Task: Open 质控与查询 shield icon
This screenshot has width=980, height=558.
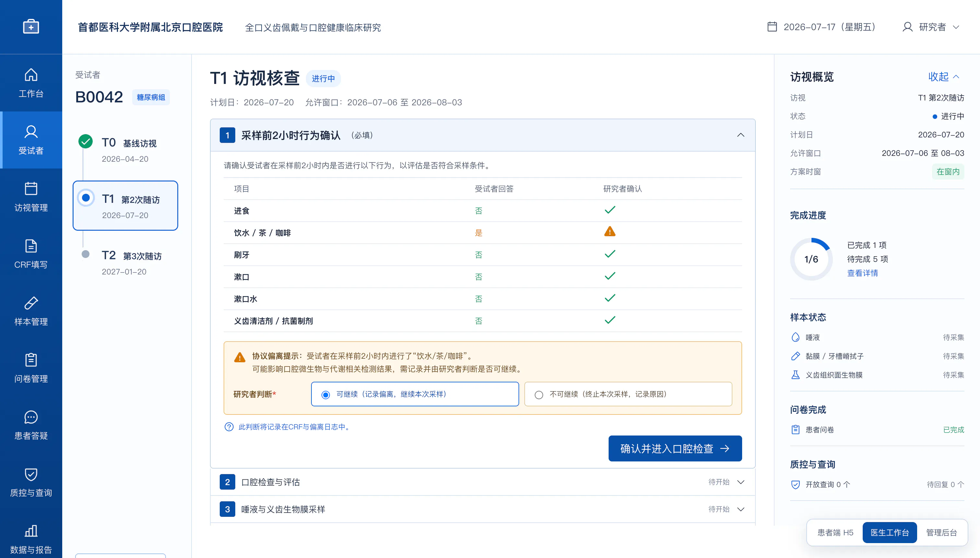Action: click(31, 474)
